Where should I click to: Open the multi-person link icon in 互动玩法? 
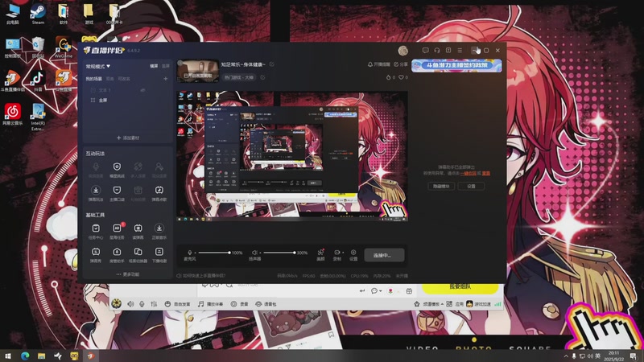coord(138,167)
